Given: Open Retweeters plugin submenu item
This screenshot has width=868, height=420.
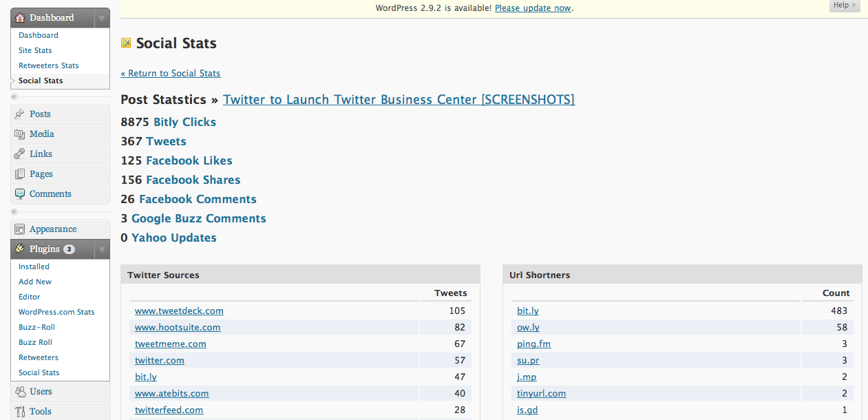Looking at the screenshot, I should click(x=39, y=357).
